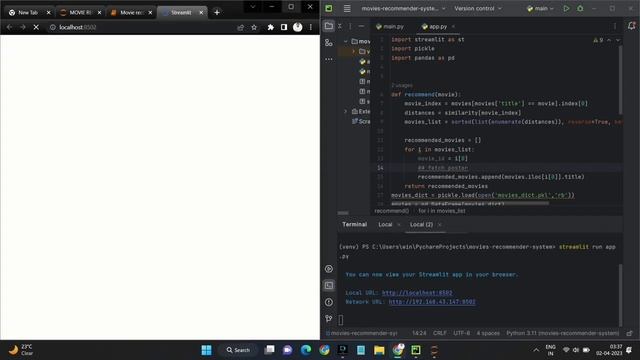Viewport: 640px width, 360px height.
Task: Switch to main.py editor tab
Action: pos(390,27)
